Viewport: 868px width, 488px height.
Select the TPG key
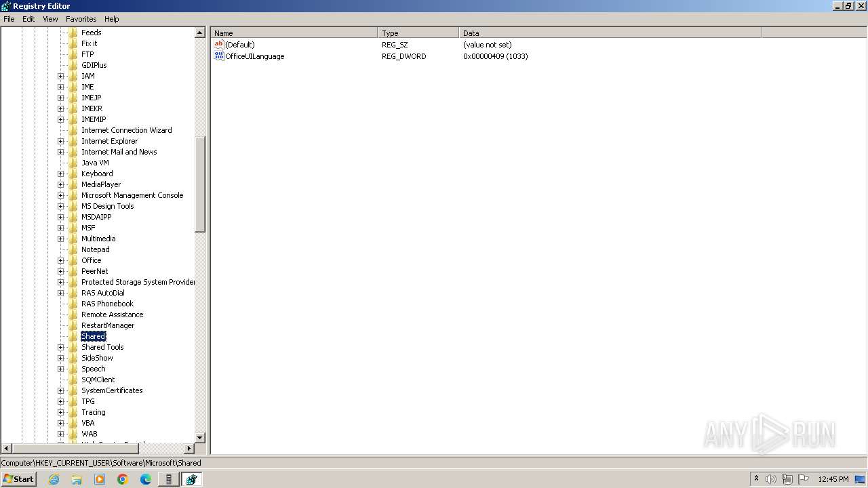[88, 401]
